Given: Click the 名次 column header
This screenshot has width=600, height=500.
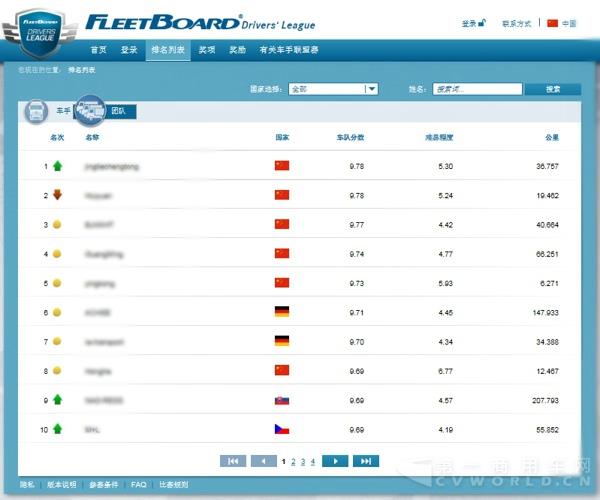Looking at the screenshot, I should 57,137.
